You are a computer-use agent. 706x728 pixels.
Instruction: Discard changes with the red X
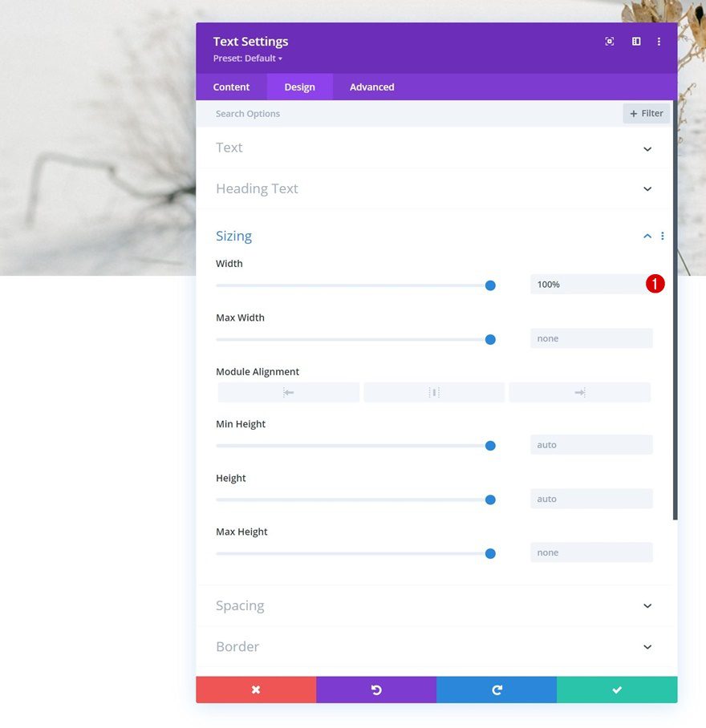coord(256,690)
